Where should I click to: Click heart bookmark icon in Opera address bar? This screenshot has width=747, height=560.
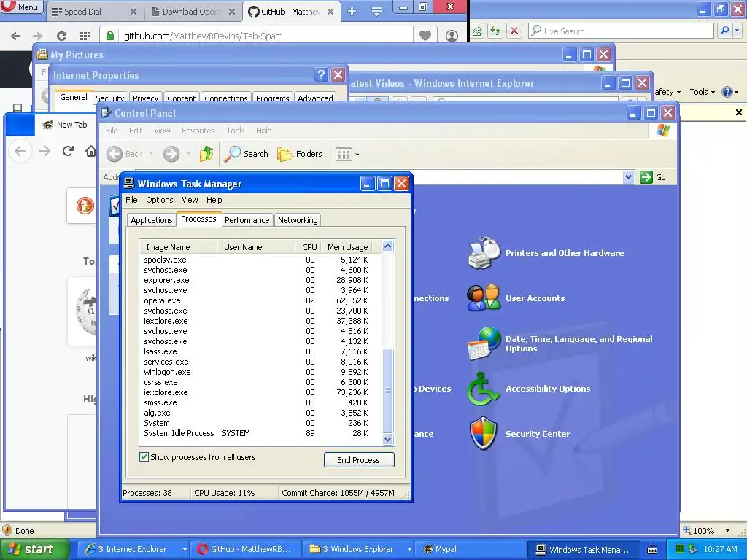point(425,35)
